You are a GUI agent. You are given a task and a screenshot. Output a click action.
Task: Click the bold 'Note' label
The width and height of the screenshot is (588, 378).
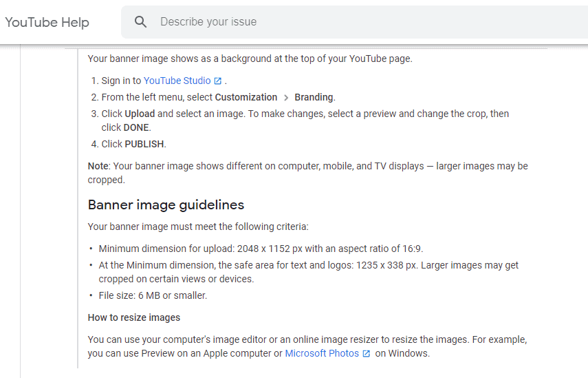(x=98, y=166)
